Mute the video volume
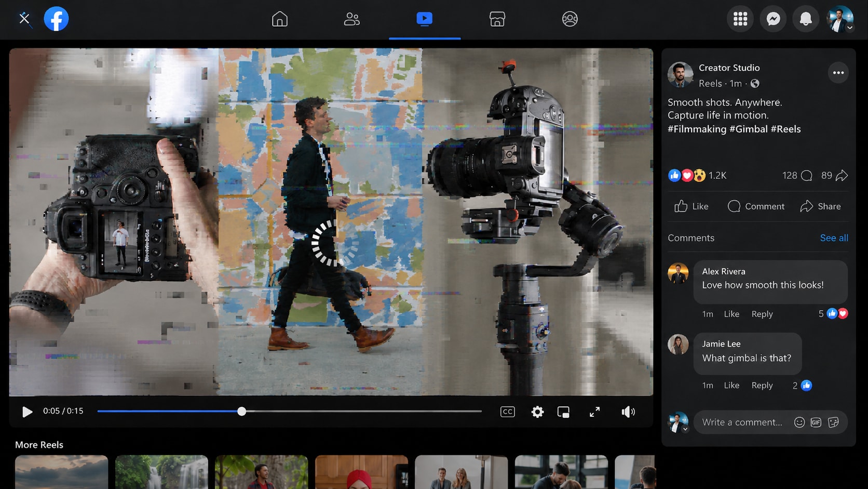The height and width of the screenshot is (489, 868). [628, 412]
